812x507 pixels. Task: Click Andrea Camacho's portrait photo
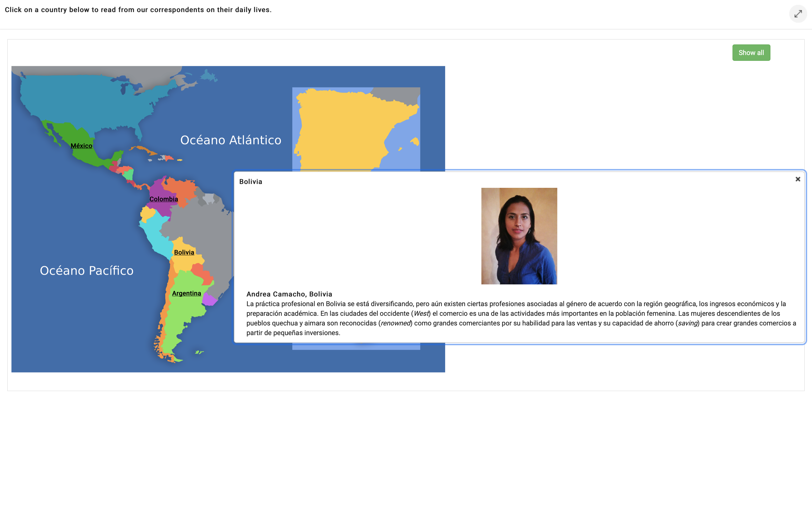(x=519, y=236)
